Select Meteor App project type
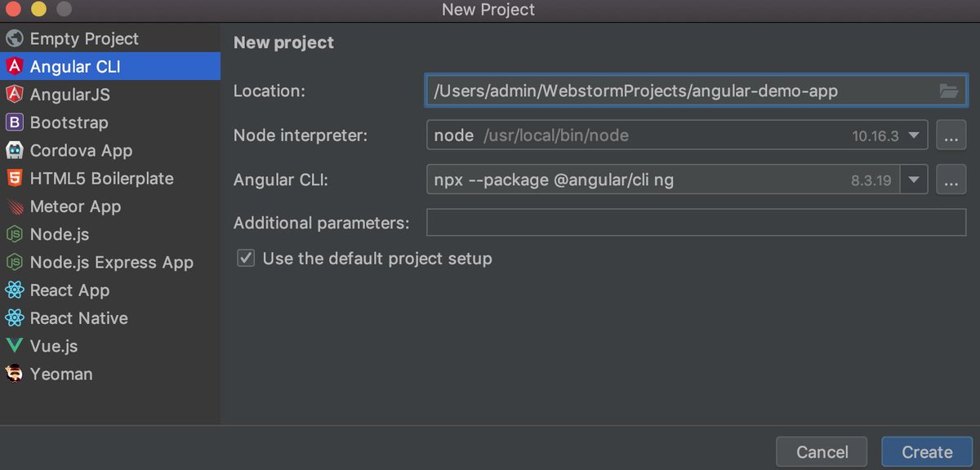Screen dimensions: 980x470 110,206
